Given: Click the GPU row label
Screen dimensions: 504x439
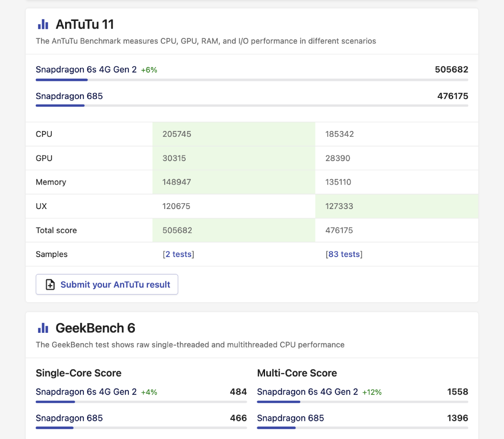Looking at the screenshot, I should point(44,158).
